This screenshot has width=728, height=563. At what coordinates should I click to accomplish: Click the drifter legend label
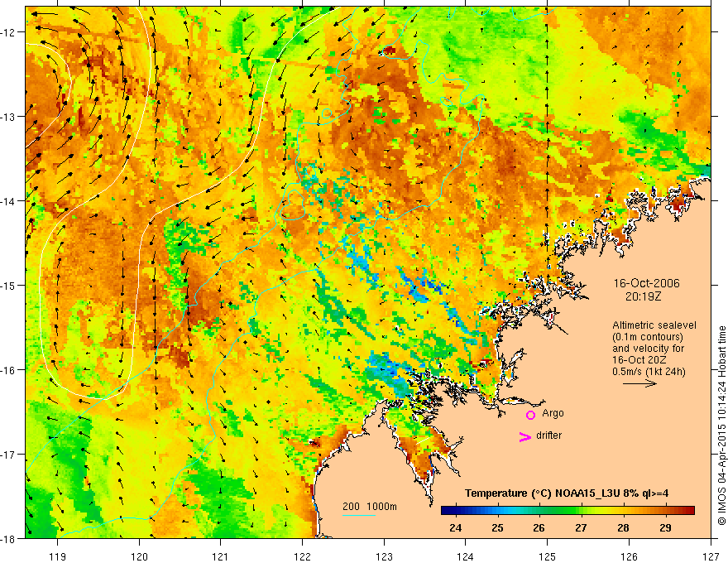tap(548, 435)
